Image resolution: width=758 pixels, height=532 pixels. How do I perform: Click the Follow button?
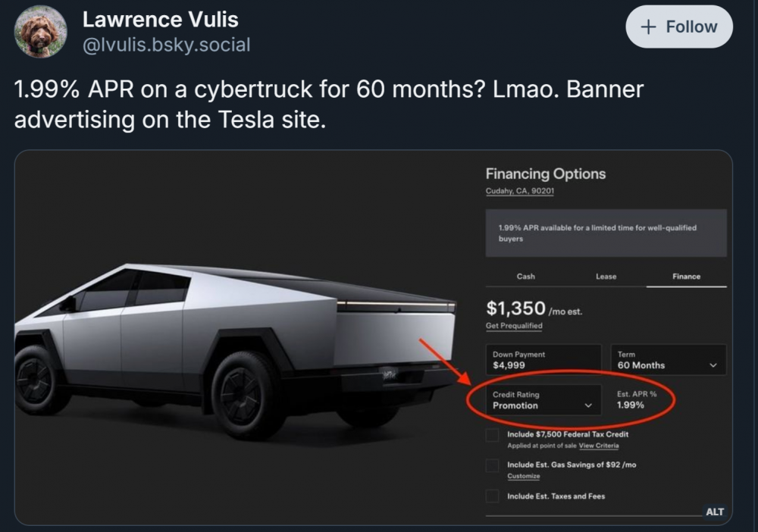[x=678, y=27]
